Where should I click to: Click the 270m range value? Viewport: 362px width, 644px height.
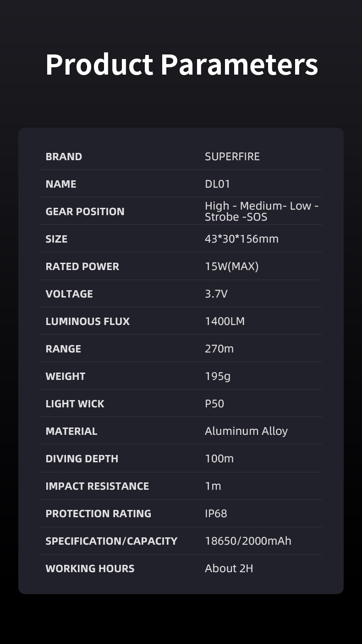point(219,349)
